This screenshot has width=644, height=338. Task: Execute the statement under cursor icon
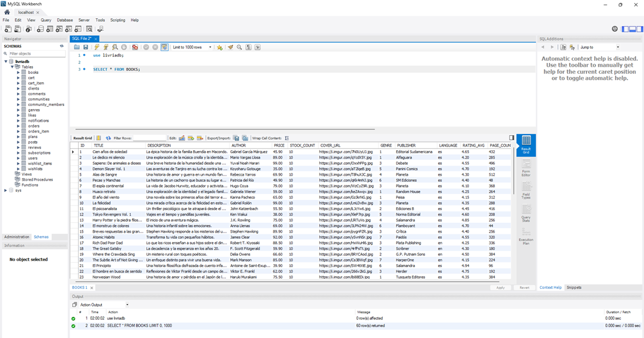[106, 47]
